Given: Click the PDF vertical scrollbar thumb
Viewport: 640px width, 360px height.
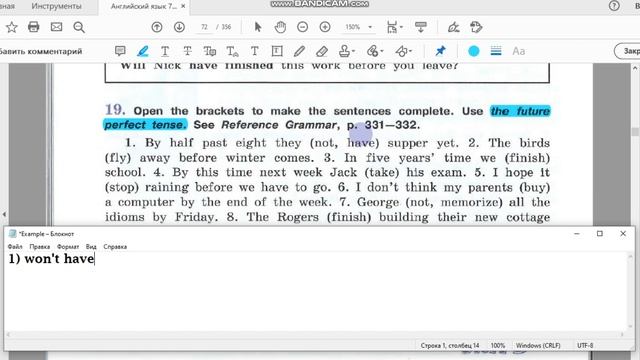Looking at the screenshot, I should click(635, 132).
